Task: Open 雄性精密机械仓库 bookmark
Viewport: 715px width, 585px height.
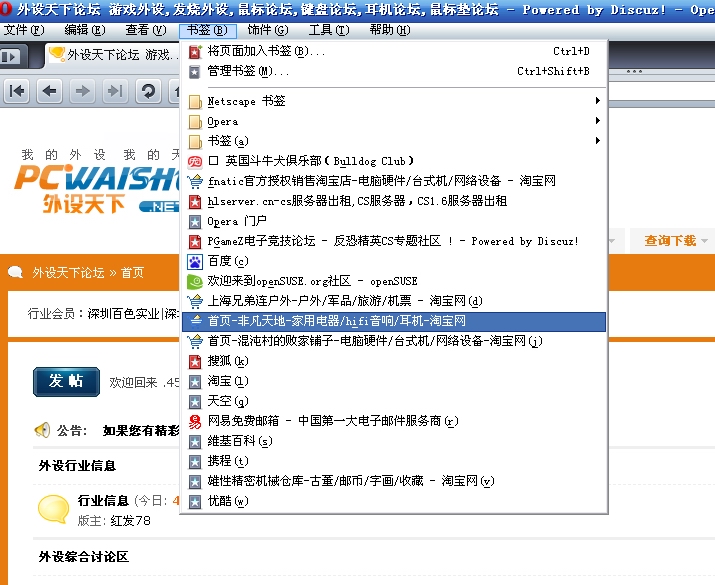Action: tap(394, 481)
